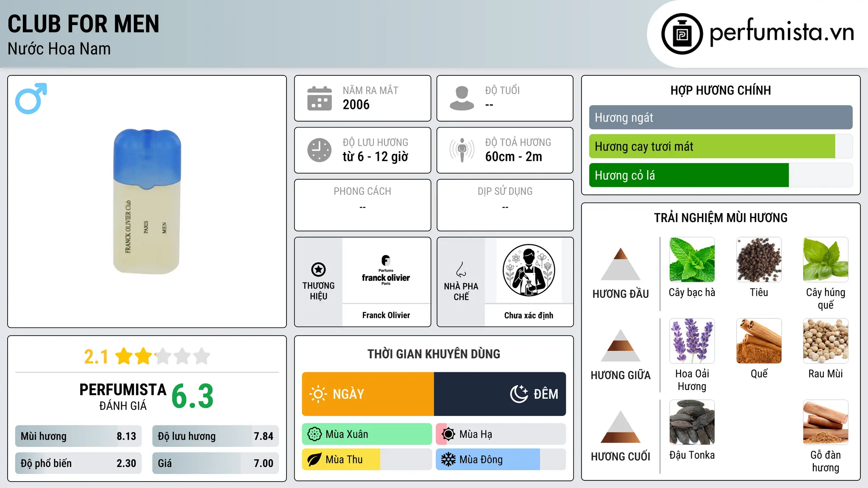Click the star badge icon above Thương hiệu
The height and width of the screenshot is (488, 868).
point(318,269)
